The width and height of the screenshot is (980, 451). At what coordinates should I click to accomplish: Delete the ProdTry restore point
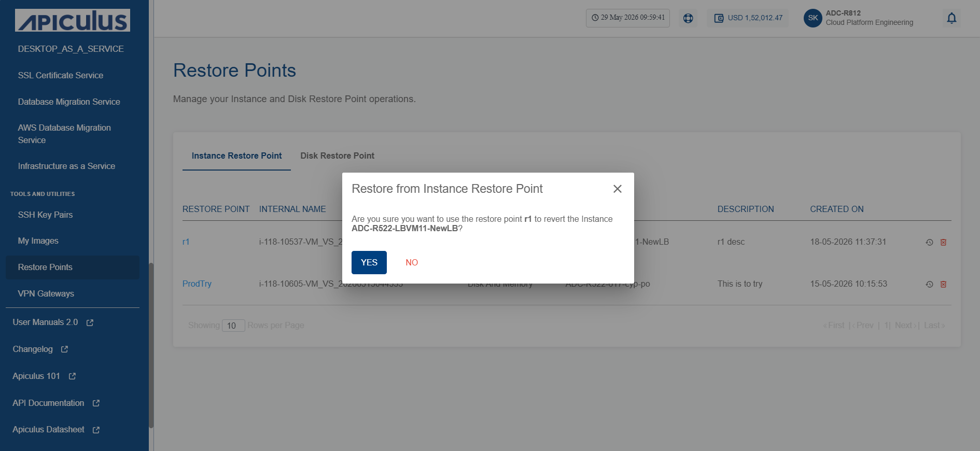pyautogui.click(x=944, y=284)
